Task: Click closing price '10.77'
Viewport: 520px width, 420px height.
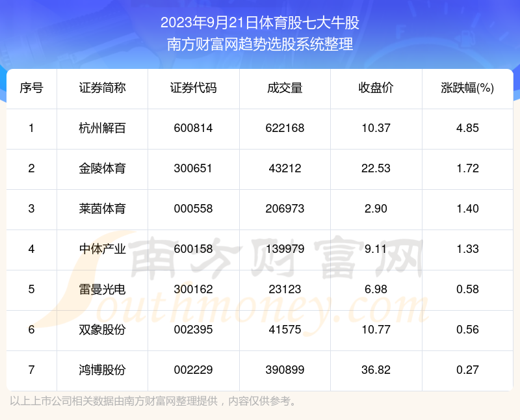Action: coord(376,330)
